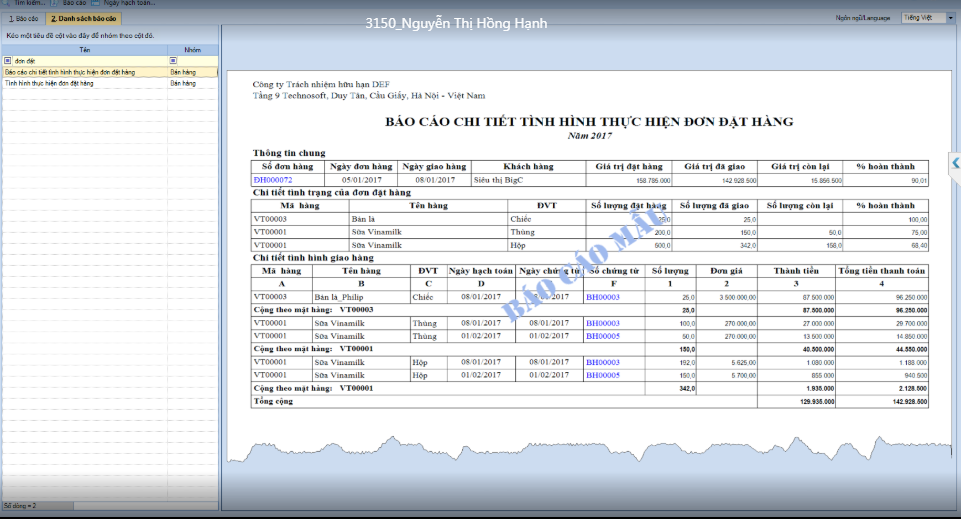Click the 'Thông tin chung' section heading
The width and height of the screenshot is (961, 519).
tap(289, 153)
